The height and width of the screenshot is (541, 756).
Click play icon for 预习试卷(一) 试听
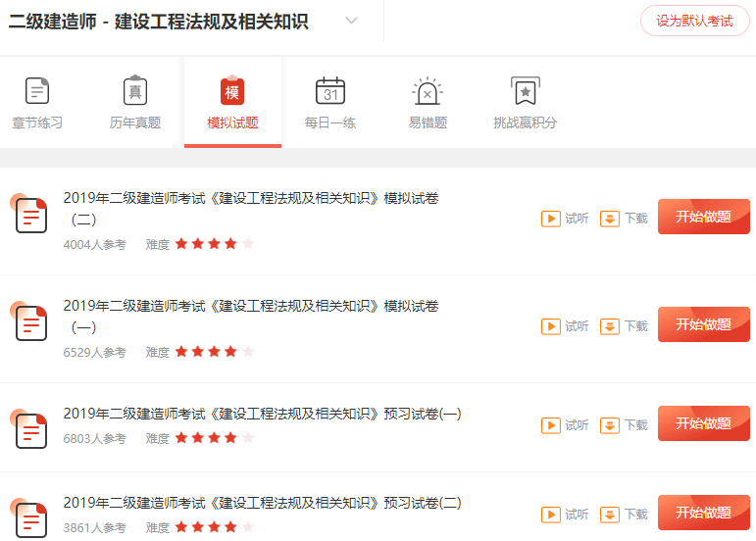pos(551,425)
